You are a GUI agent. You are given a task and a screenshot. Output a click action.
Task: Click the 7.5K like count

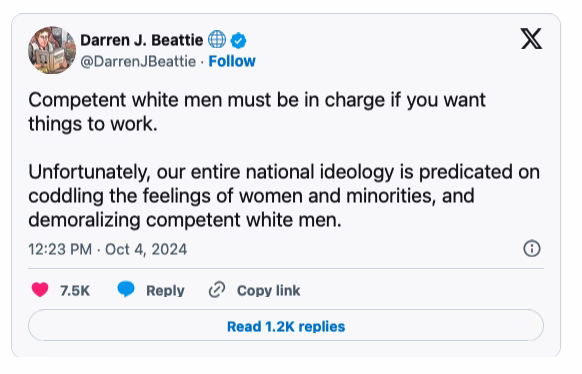(x=75, y=291)
